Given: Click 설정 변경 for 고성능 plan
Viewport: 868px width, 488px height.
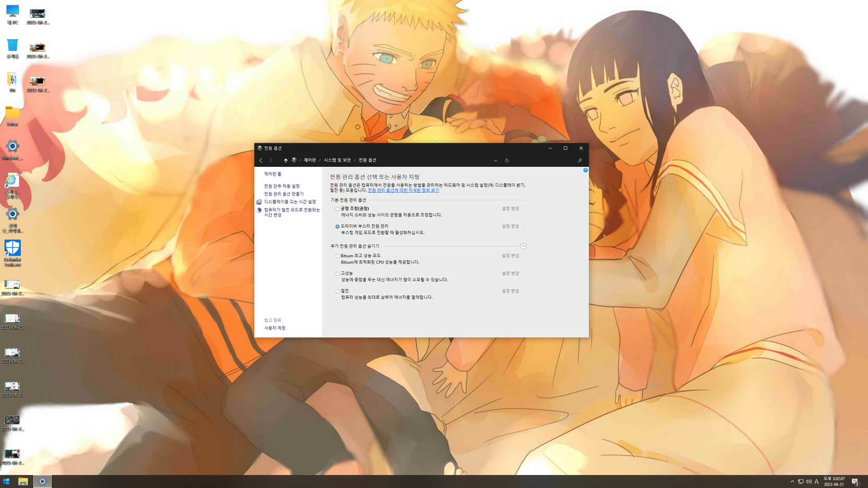Looking at the screenshot, I should pos(510,273).
